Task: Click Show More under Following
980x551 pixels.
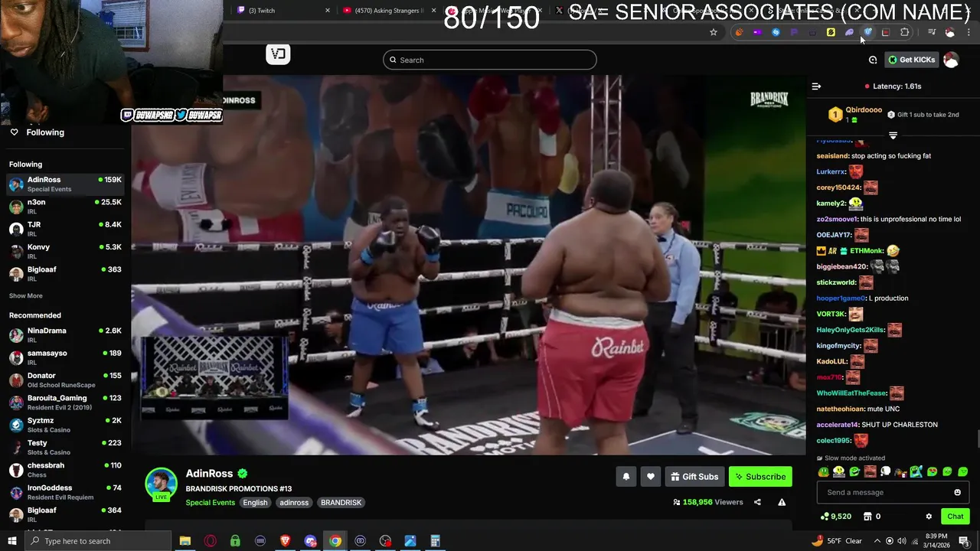Action: click(x=26, y=295)
